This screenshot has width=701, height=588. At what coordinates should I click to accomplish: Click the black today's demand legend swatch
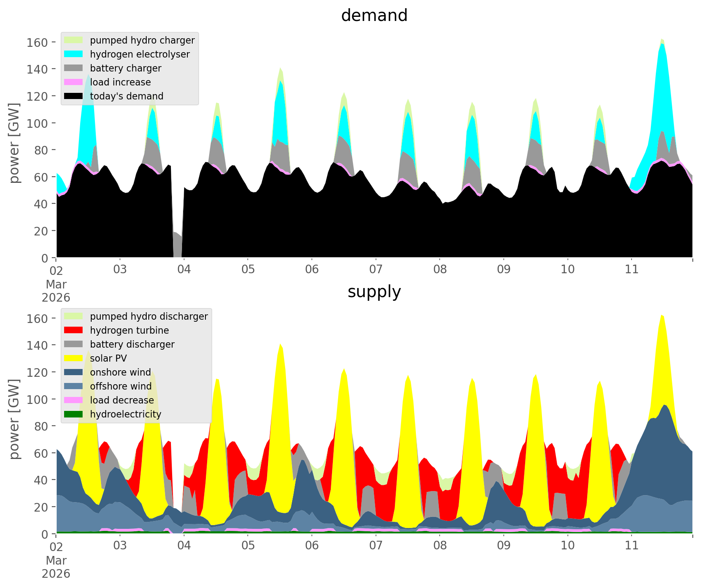click(74, 96)
